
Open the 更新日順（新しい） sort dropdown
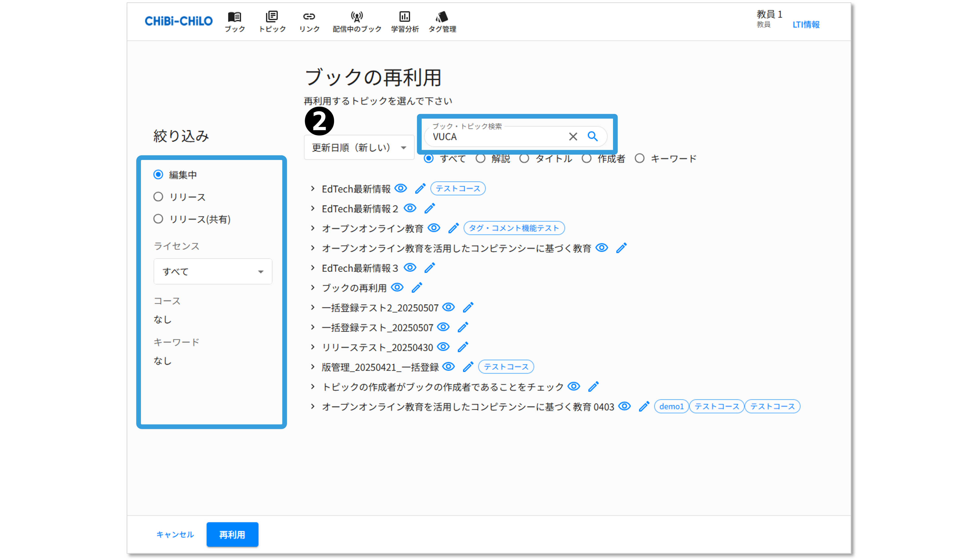coord(359,147)
